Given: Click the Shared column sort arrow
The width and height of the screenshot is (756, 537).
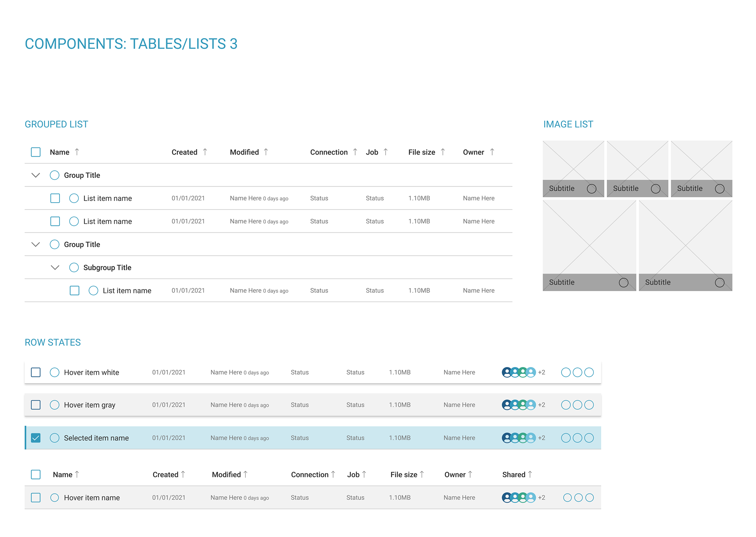Looking at the screenshot, I should 530,474.
